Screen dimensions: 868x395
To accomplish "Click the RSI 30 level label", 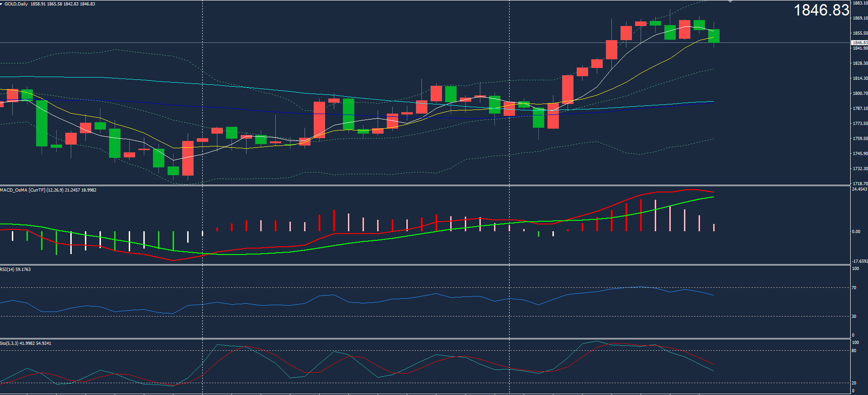I will click(x=854, y=317).
